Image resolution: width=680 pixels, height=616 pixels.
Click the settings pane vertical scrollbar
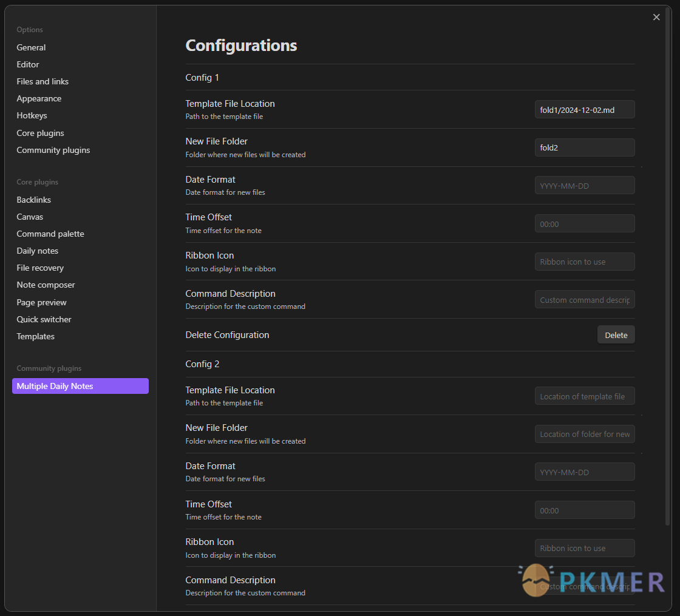pyautogui.click(x=668, y=266)
